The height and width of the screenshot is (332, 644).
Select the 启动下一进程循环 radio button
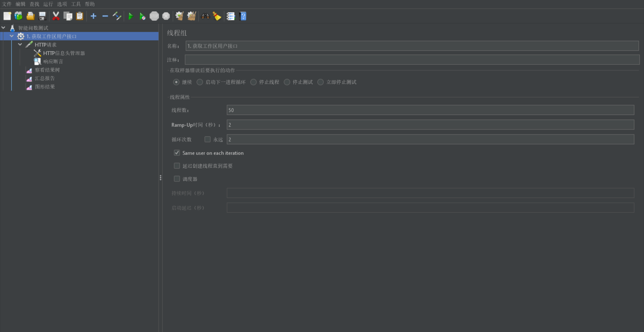200,82
